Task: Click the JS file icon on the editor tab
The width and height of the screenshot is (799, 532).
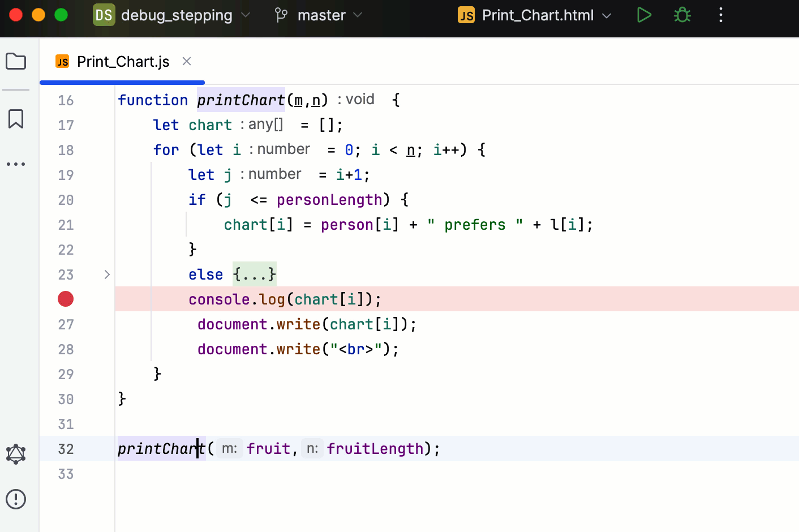Action: tap(62, 61)
